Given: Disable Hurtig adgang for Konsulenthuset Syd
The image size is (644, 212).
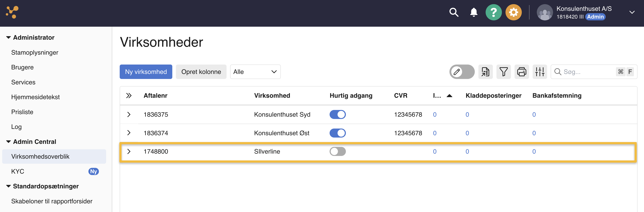Looking at the screenshot, I should click(338, 114).
